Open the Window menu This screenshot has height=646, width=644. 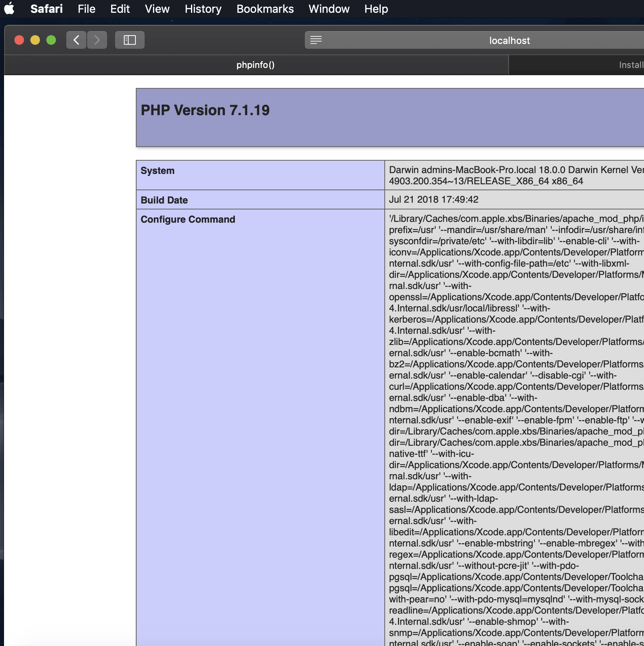click(x=328, y=8)
